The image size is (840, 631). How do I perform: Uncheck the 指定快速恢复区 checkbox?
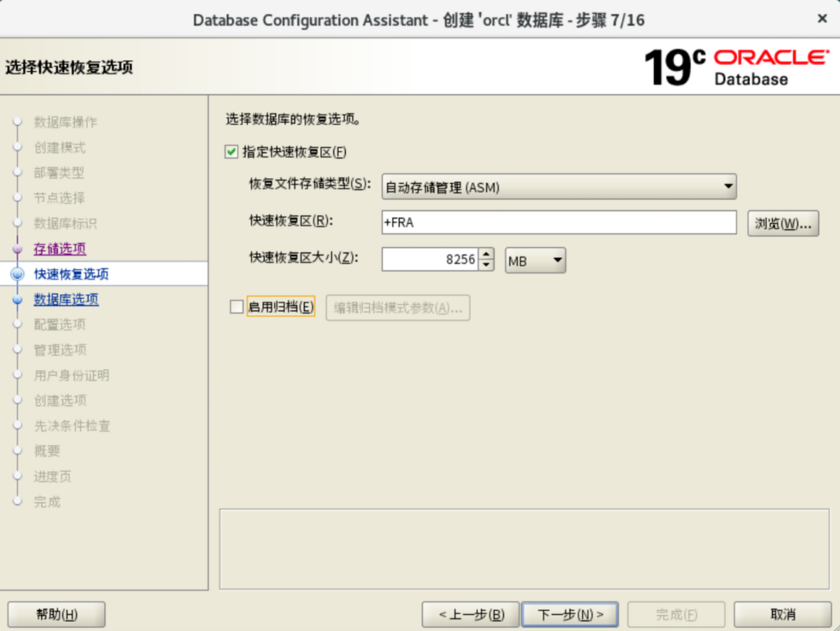tap(232, 152)
